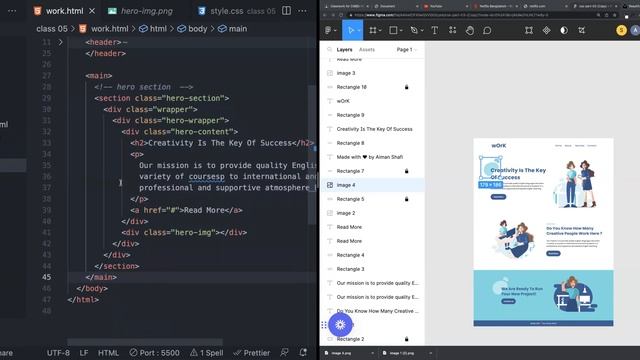
Task: Unlock the Rectangle 18 layer
Action: coord(407,87)
